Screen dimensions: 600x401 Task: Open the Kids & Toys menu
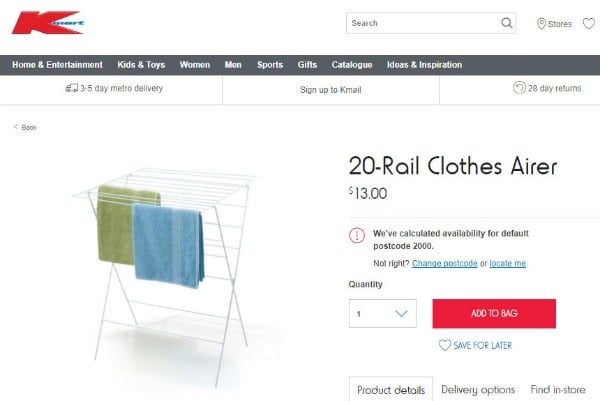point(141,65)
